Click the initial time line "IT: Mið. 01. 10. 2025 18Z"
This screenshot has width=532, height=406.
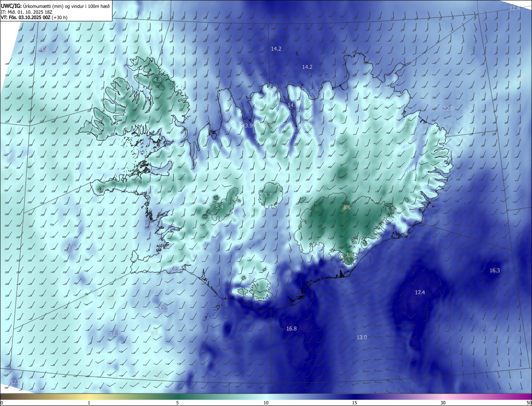click(x=26, y=12)
